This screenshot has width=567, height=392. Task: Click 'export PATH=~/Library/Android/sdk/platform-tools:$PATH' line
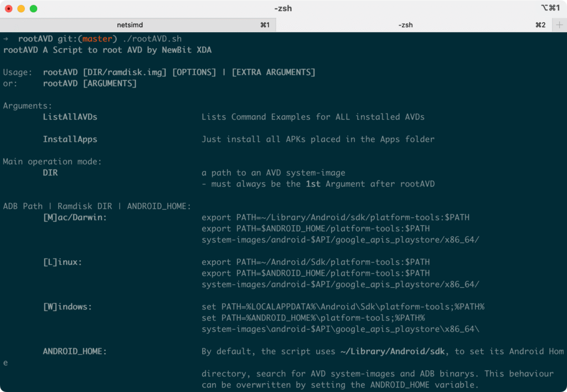click(335, 218)
